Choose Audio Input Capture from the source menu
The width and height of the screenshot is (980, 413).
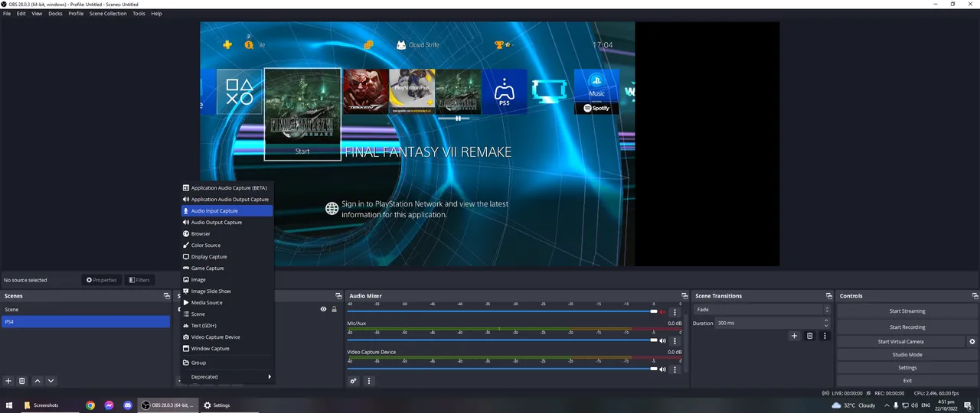pyautogui.click(x=227, y=211)
